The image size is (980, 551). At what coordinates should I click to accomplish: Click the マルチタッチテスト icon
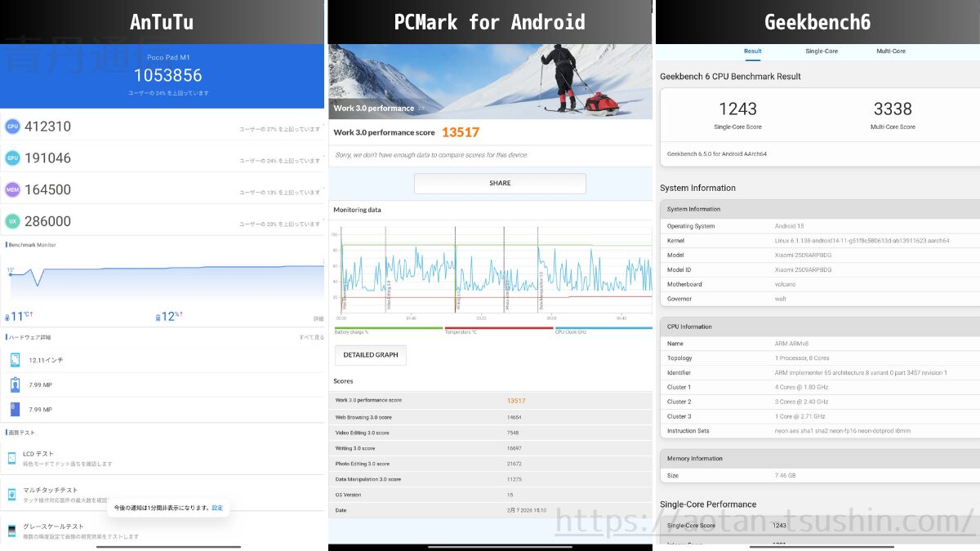coord(12,494)
